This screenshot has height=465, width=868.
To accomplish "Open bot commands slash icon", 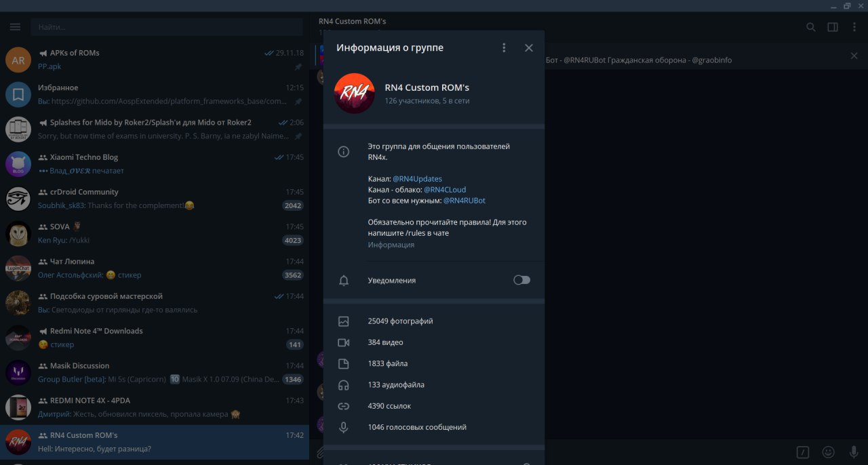I will pyautogui.click(x=803, y=452).
